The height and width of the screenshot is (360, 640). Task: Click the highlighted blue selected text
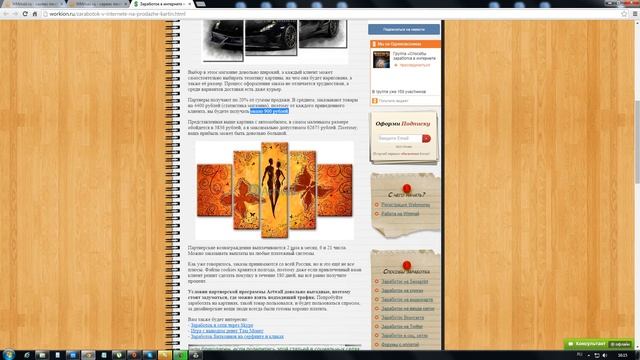coord(269,111)
